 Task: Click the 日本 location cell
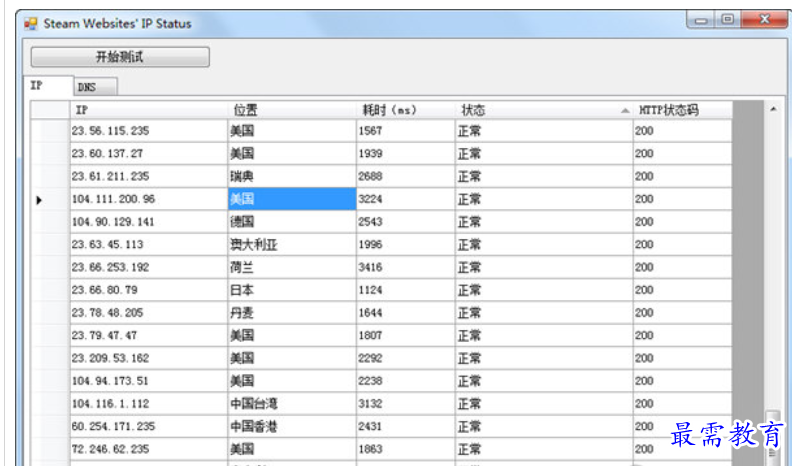292,290
